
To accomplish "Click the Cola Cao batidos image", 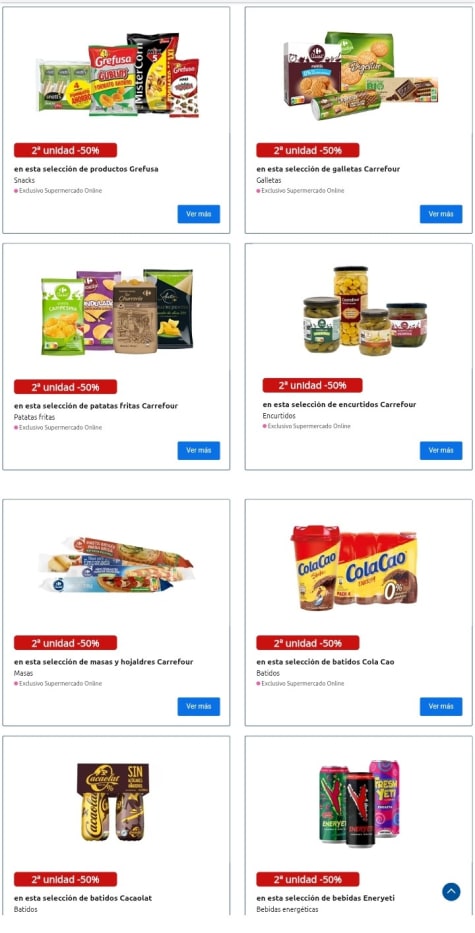I will [x=354, y=568].
